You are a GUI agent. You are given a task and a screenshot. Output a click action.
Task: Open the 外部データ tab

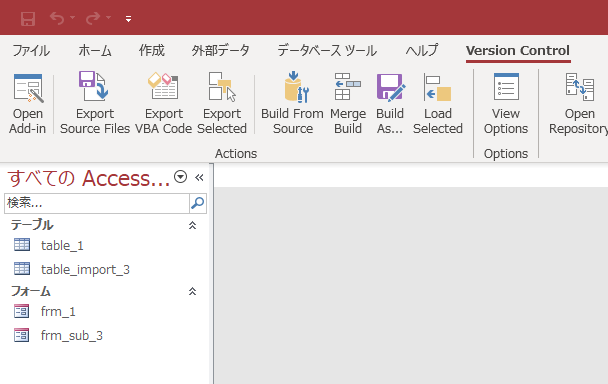coord(220,50)
